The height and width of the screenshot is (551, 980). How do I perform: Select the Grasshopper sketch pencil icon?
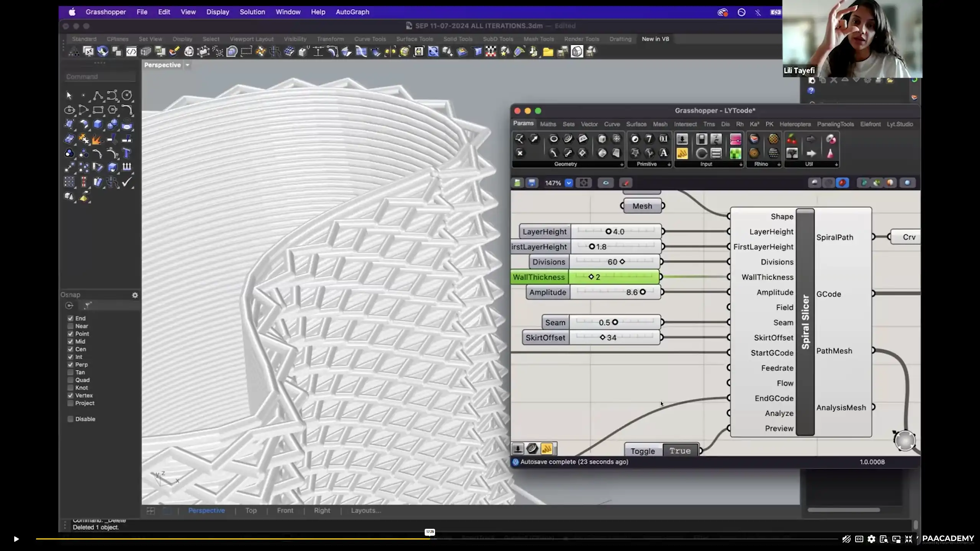click(626, 183)
